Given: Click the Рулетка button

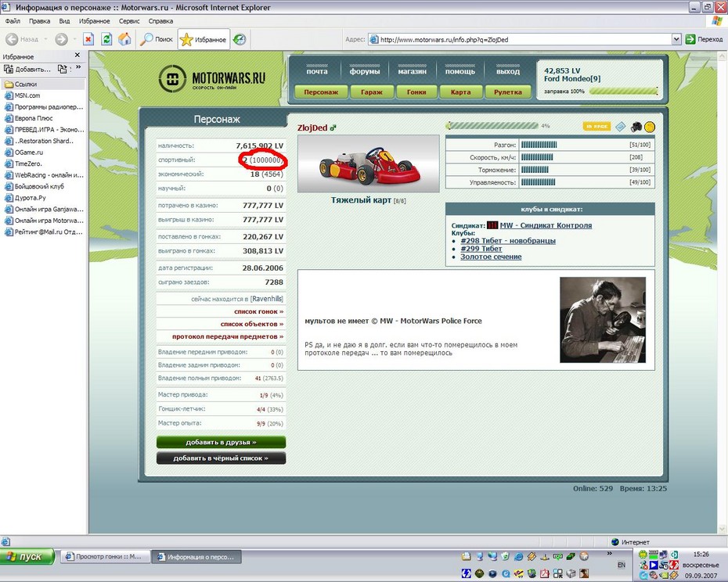Looking at the screenshot, I should (508, 92).
